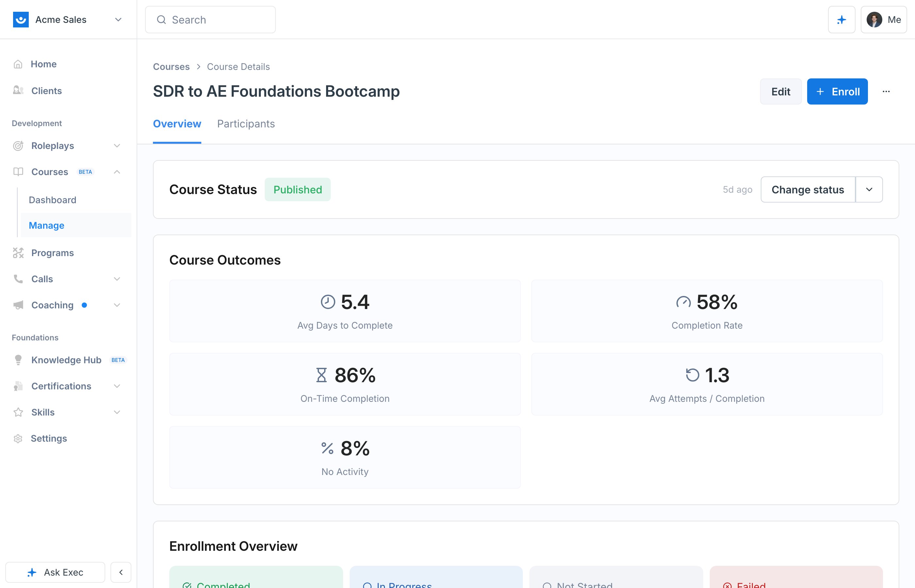The image size is (915, 588).
Task: Click the Home house icon
Action: coord(18,64)
